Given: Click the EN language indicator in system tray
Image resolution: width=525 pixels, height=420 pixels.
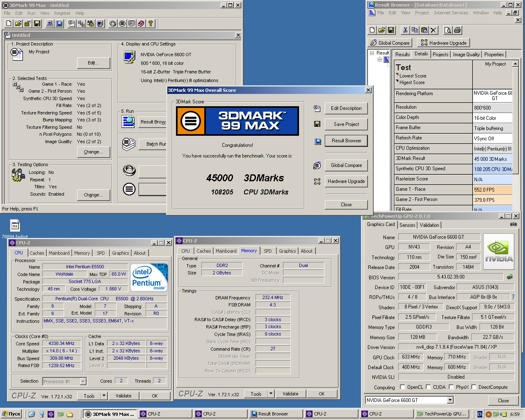Looking at the screenshot, I should click(x=479, y=414).
